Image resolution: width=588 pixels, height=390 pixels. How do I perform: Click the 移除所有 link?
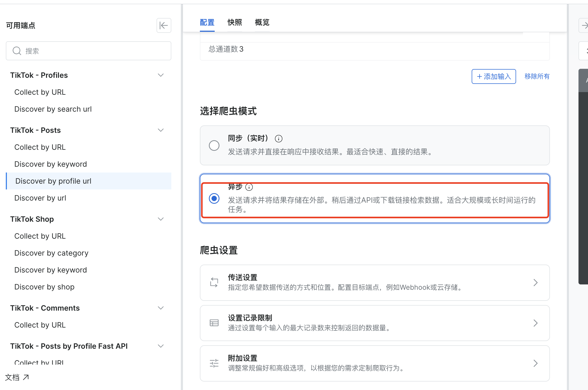click(x=537, y=76)
